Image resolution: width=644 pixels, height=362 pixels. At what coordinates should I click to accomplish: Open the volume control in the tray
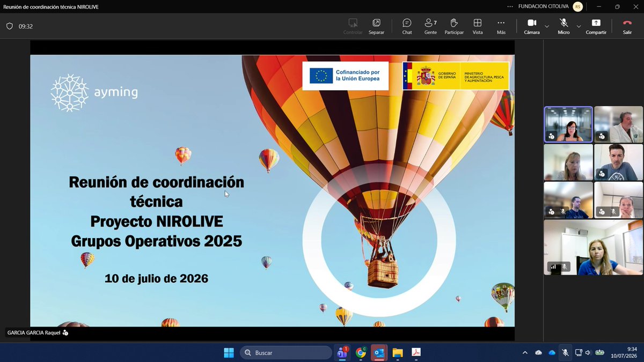[x=588, y=352]
